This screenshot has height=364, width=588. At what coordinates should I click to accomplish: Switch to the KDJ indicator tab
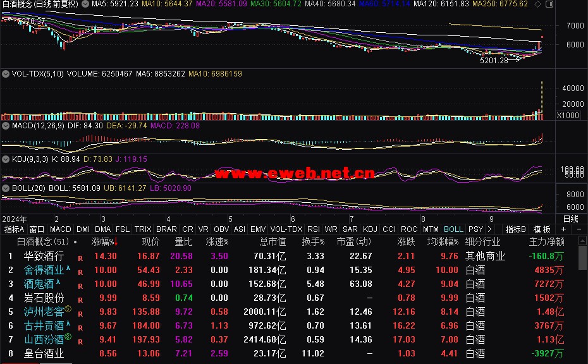(x=370, y=229)
